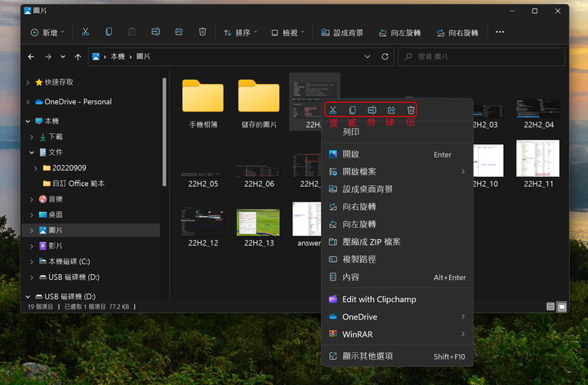Click the Share icon in the context menu

pos(391,110)
